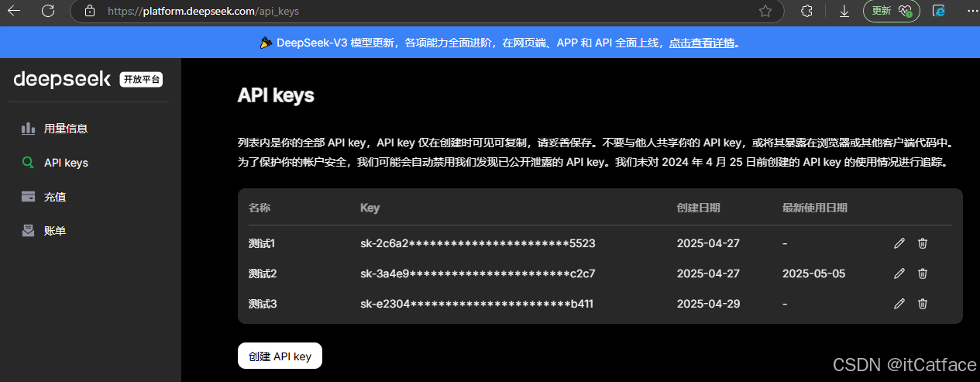Click the inbox icon beside 账单
This screenshot has width=980, height=382.
(28, 231)
